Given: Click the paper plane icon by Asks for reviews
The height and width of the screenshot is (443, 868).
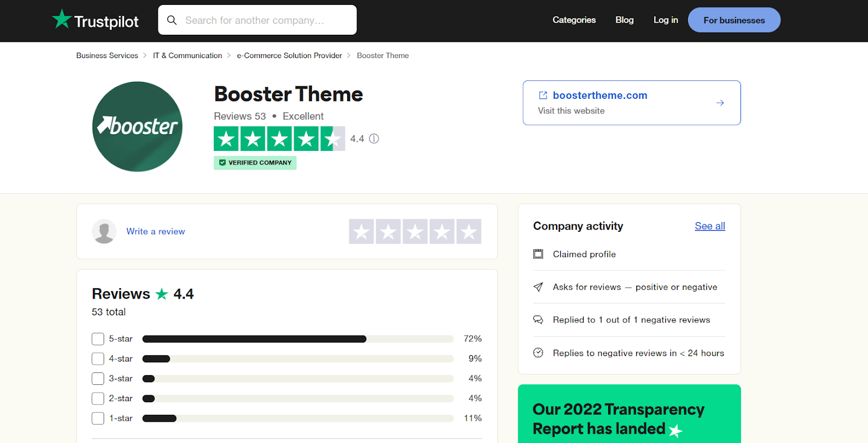Looking at the screenshot, I should [x=538, y=287].
